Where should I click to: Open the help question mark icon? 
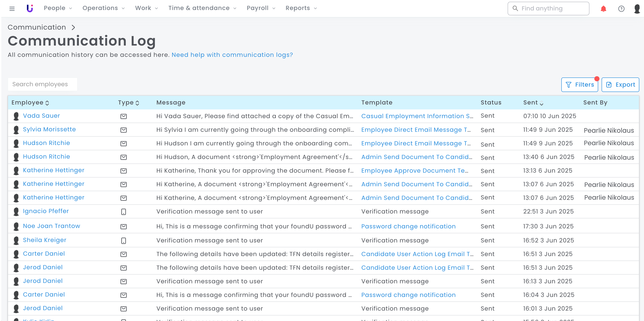621,9
